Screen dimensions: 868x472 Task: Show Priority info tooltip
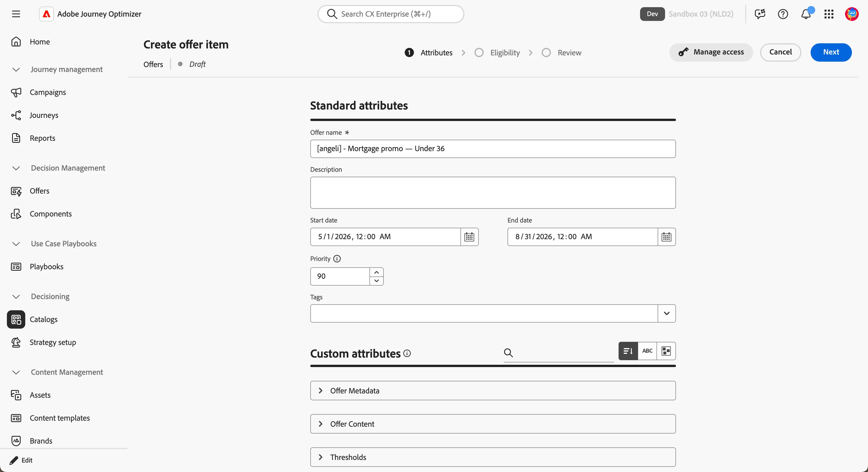point(337,259)
